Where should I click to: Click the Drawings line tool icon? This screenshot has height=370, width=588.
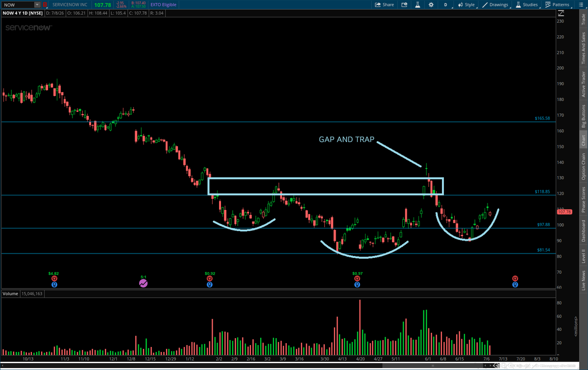(x=485, y=4)
